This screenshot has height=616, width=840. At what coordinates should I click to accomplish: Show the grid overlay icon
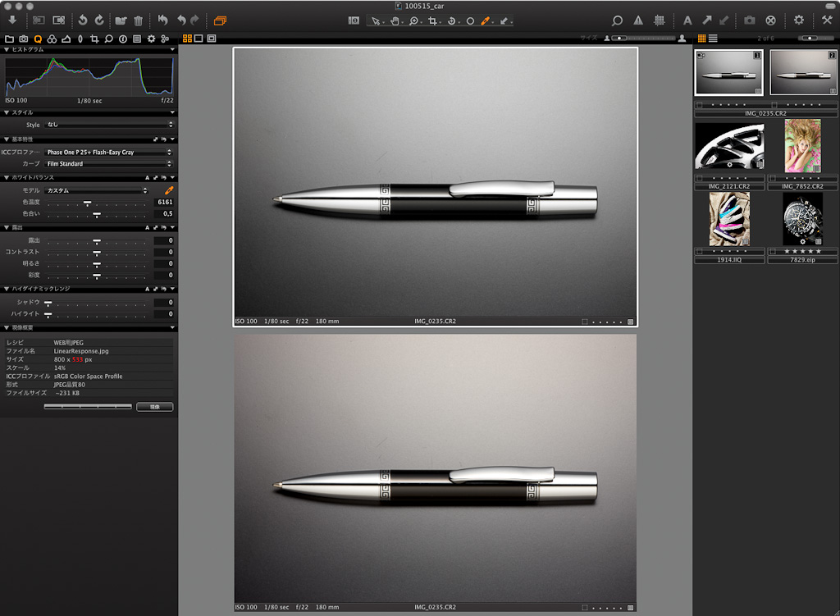(660, 20)
